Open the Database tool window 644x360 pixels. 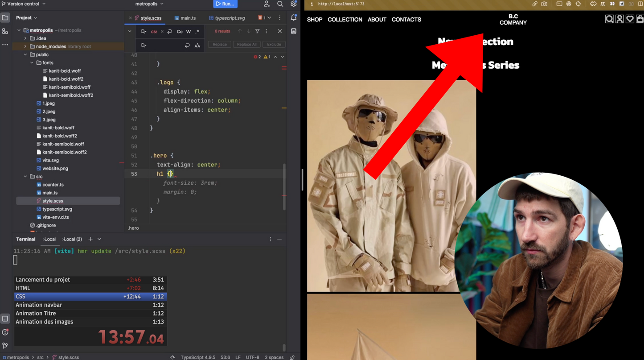click(x=293, y=31)
